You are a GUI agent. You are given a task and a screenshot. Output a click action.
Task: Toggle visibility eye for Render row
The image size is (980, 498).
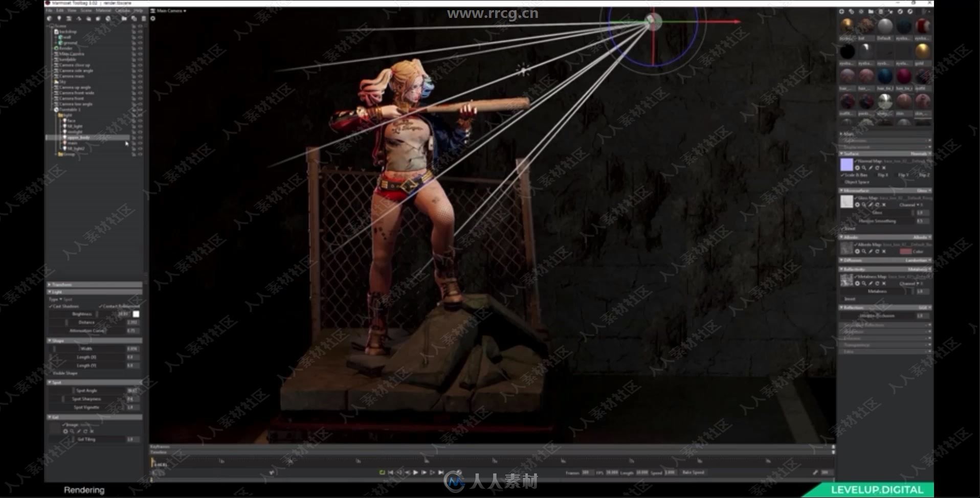pyautogui.click(x=140, y=48)
